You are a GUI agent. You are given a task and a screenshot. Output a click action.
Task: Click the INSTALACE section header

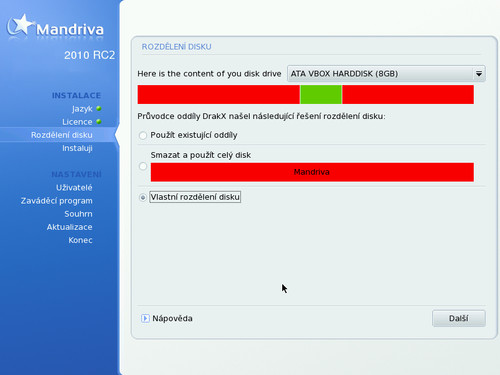point(76,95)
